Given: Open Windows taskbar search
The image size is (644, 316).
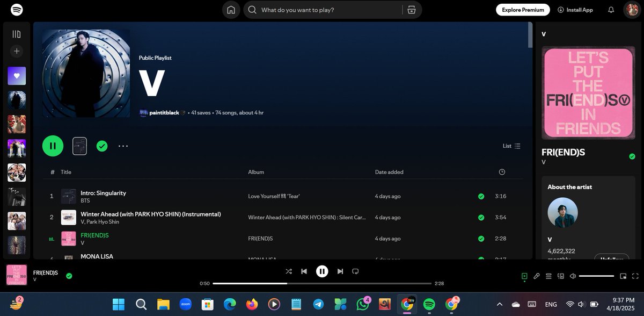Looking at the screenshot, I should [x=141, y=304].
